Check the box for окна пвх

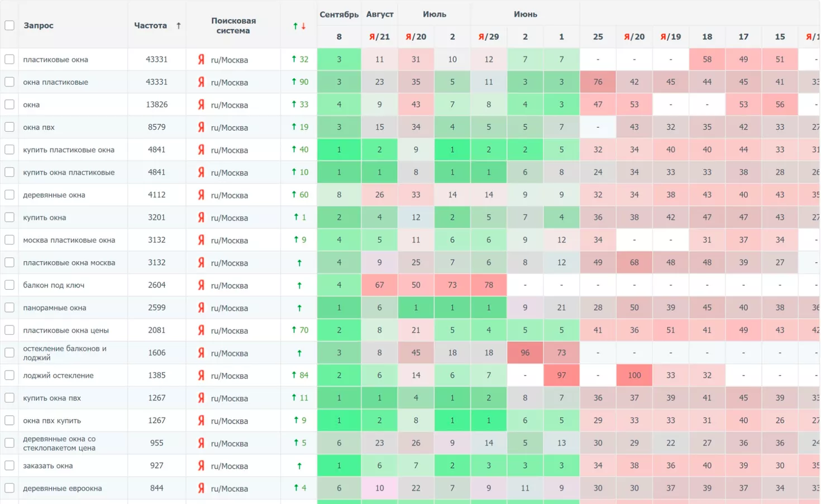pyautogui.click(x=9, y=127)
